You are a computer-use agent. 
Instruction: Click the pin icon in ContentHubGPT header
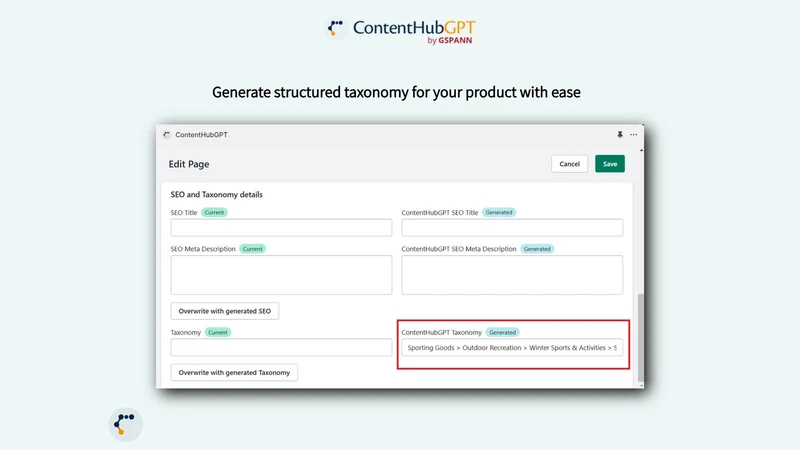[620, 135]
